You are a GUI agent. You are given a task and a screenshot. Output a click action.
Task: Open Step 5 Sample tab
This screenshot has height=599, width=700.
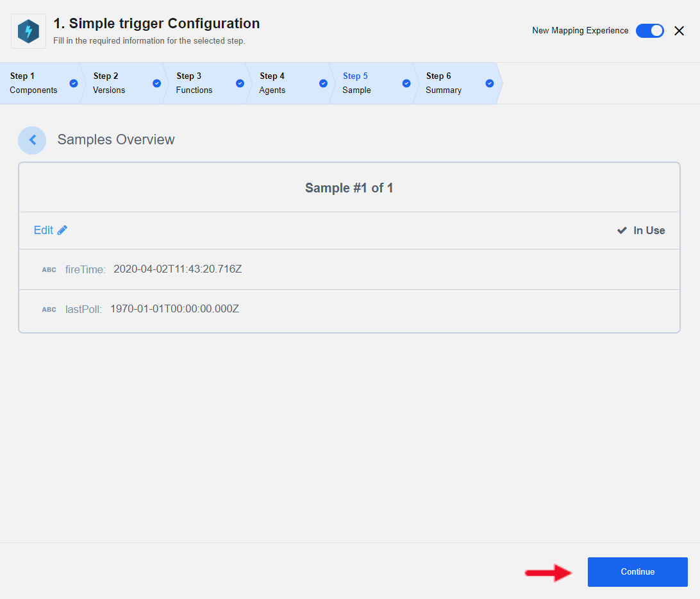373,83
